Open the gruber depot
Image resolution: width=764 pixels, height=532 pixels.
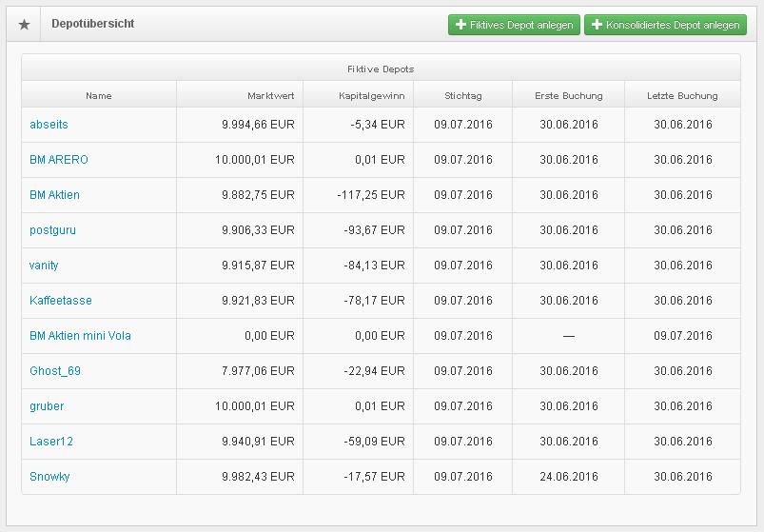tap(47, 406)
